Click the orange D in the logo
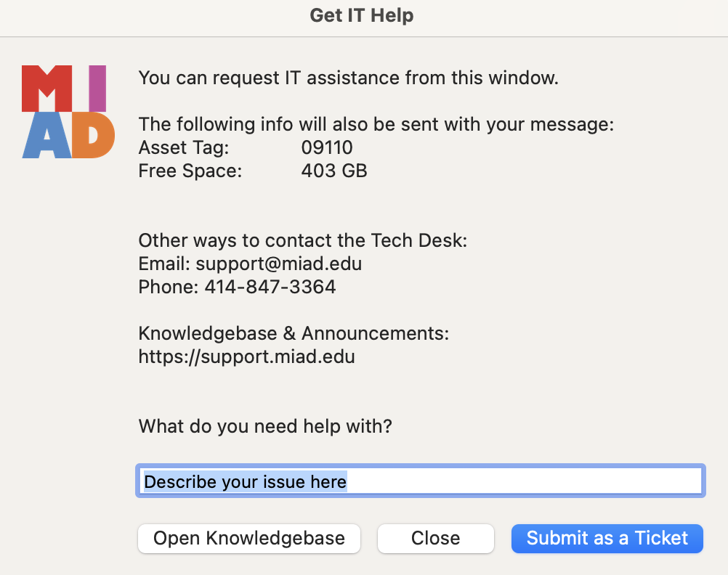The image size is (728, 575). 93,135
